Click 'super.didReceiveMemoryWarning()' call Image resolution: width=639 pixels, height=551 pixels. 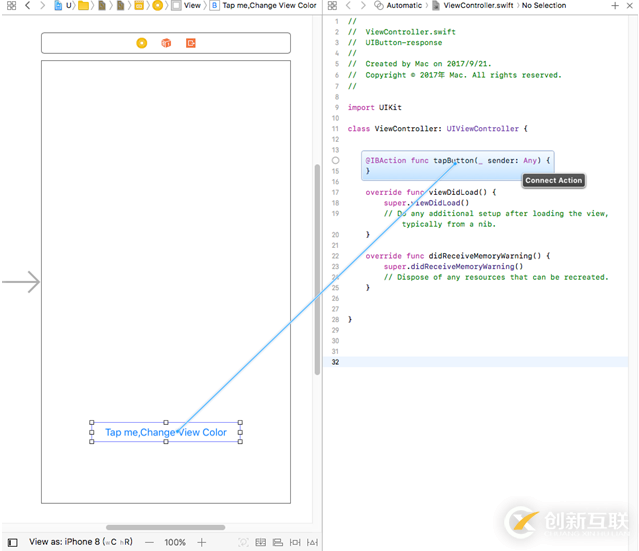pyautogui.click(x=453, y=267)
